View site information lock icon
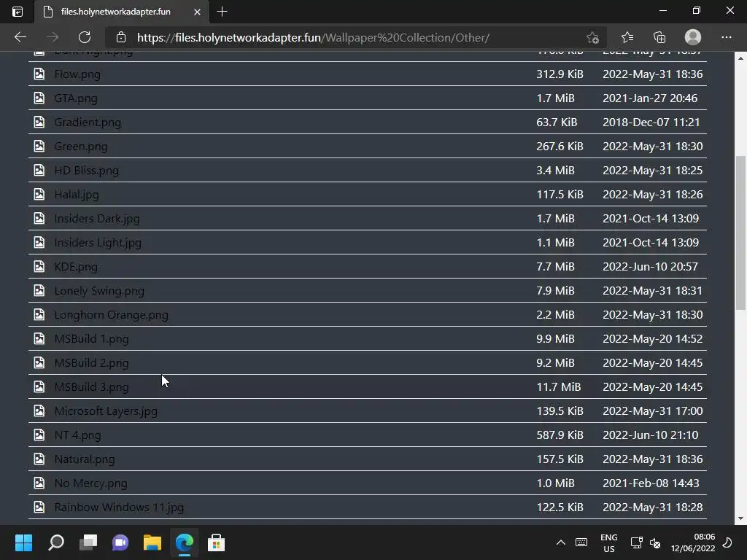The width and height of the screenshot is (747, 560). point(121,37)
